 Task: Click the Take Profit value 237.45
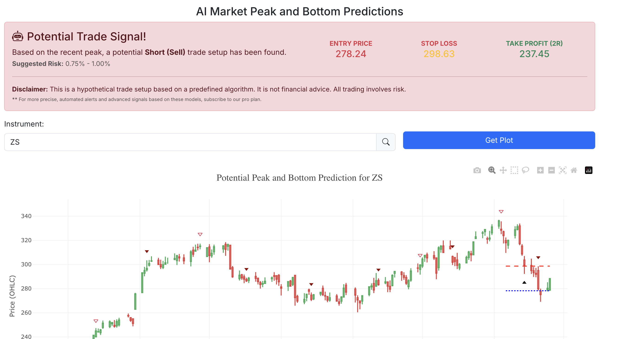point(534,54)
